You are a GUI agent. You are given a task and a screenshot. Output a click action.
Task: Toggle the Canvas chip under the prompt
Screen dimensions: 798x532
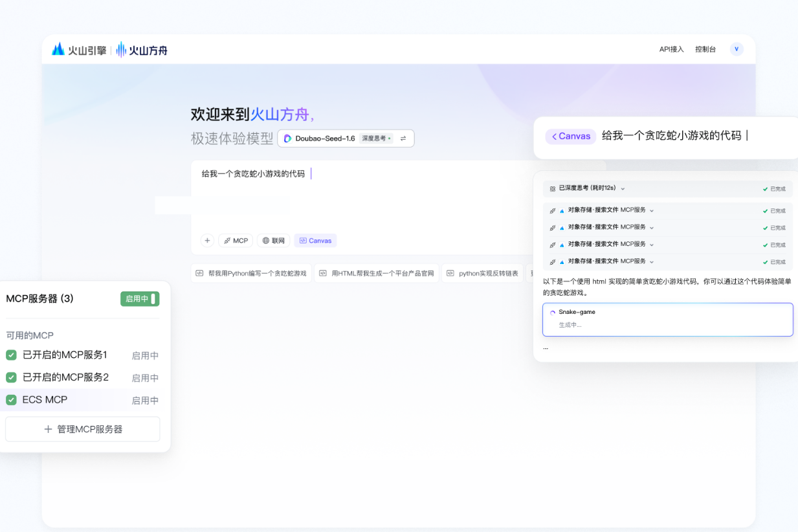click(x=315, y=241)
